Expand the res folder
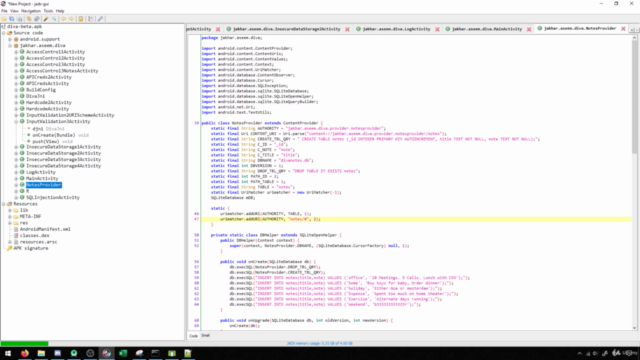The image size is (640, 360). click(10, 223)
